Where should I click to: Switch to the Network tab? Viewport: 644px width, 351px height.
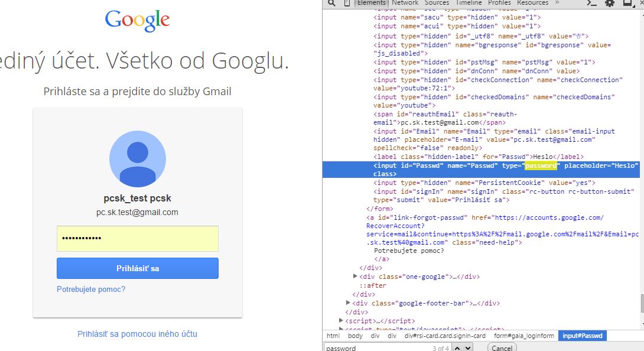pos(405,3)
